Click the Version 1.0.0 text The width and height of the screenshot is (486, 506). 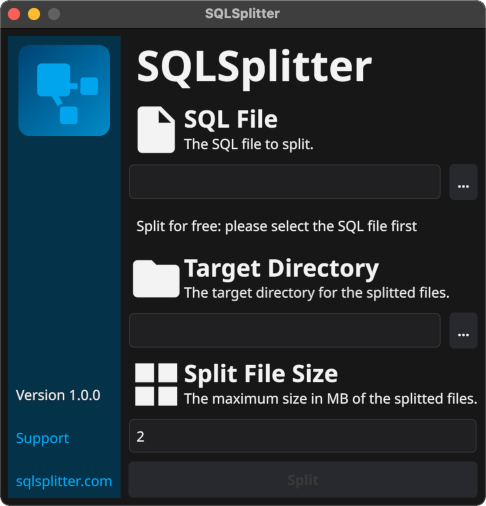coord(58,395)
